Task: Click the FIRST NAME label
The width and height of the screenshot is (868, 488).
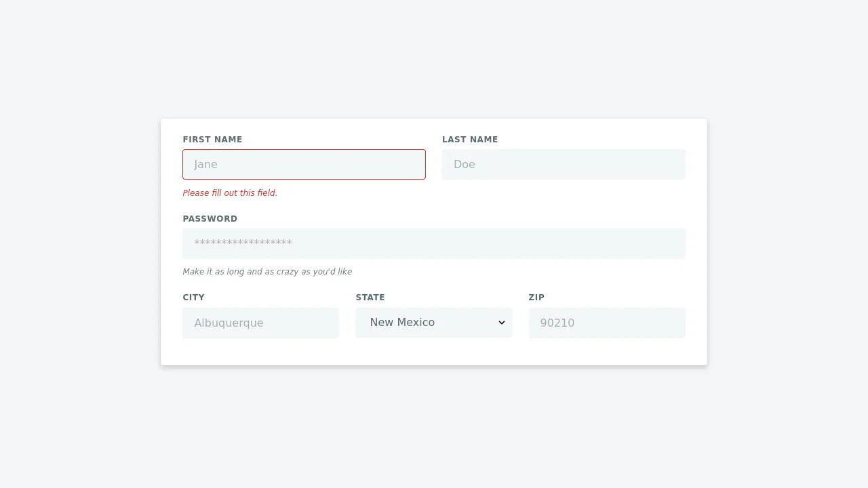Action: (212, 140)
